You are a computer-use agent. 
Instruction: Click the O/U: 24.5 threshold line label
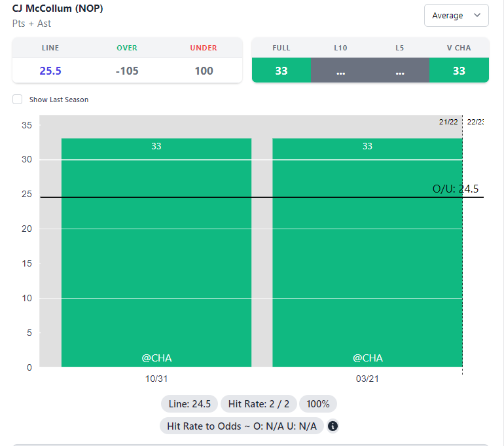pos(456,189)
